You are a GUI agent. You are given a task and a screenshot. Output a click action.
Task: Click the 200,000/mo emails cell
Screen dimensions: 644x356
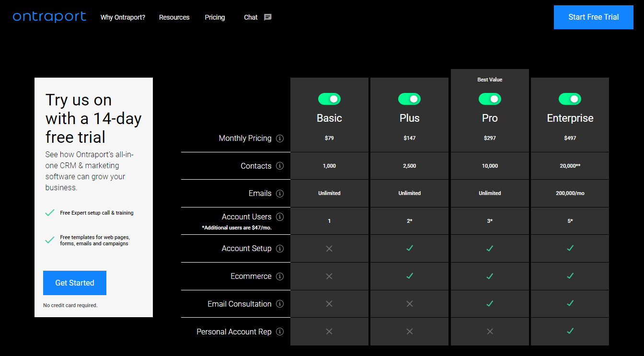(570, 193)
